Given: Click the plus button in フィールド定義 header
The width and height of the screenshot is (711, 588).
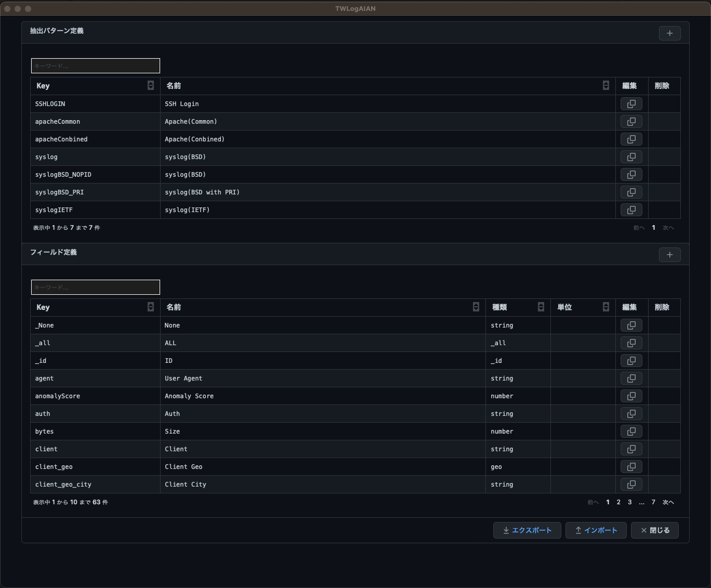Looking at the screenshot, I should [x=669, y=255].
